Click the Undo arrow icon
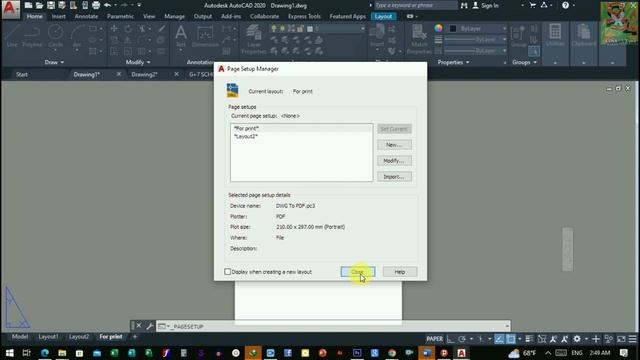 point(108,5)
